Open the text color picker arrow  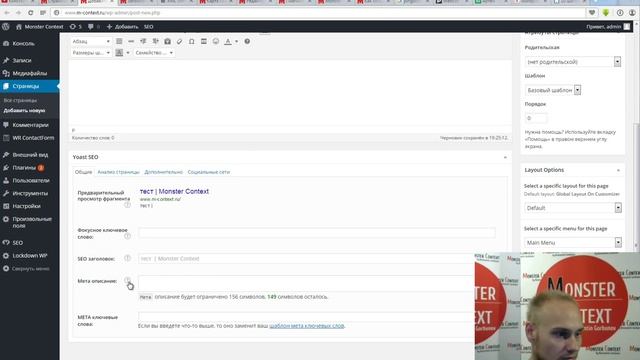[x=236, y=41]
